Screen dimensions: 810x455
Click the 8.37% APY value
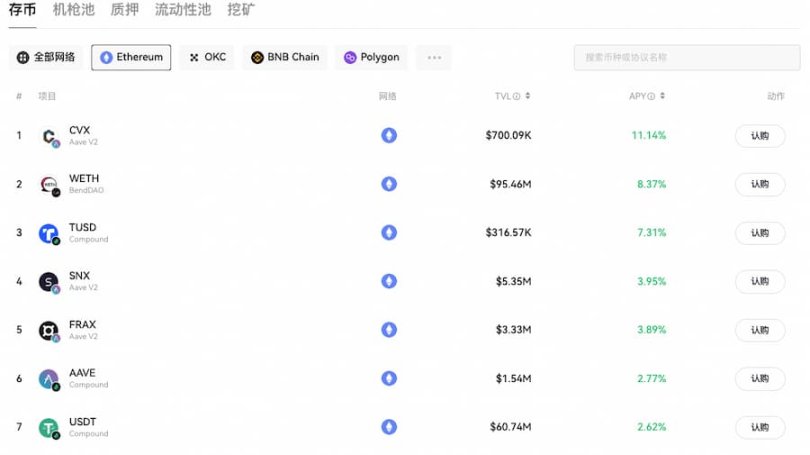651,184
